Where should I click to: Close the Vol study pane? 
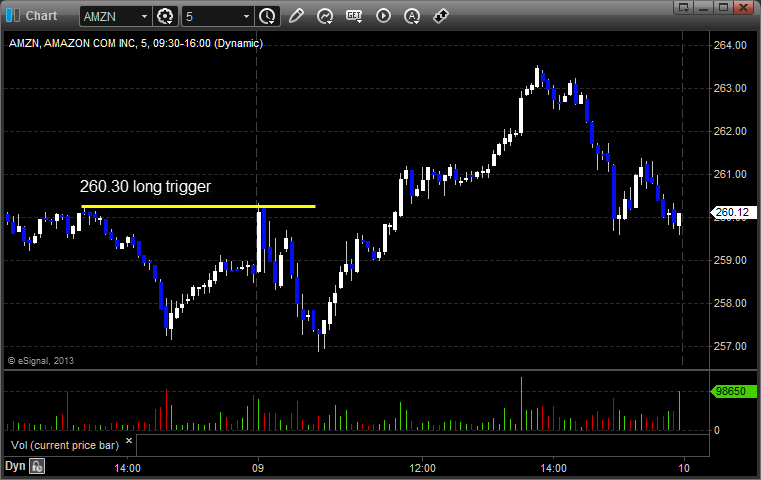[x=129, y=441]
